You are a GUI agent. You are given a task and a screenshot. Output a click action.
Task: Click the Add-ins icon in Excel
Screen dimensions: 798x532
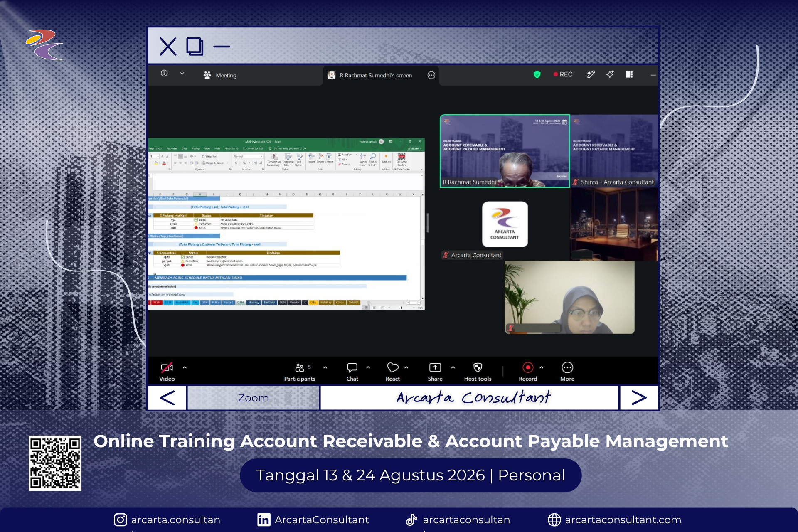(386, 158)
